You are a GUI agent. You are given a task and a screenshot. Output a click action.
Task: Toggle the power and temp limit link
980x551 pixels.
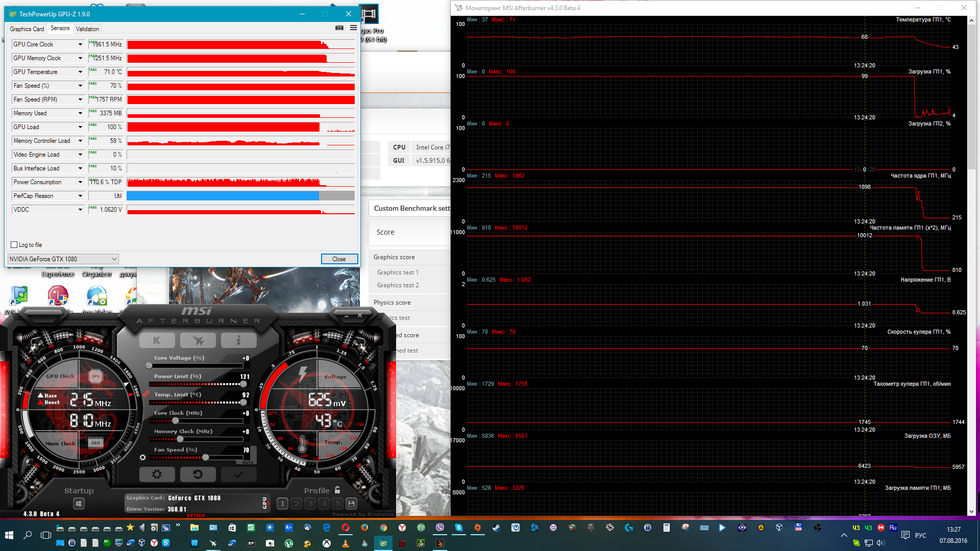146,393
